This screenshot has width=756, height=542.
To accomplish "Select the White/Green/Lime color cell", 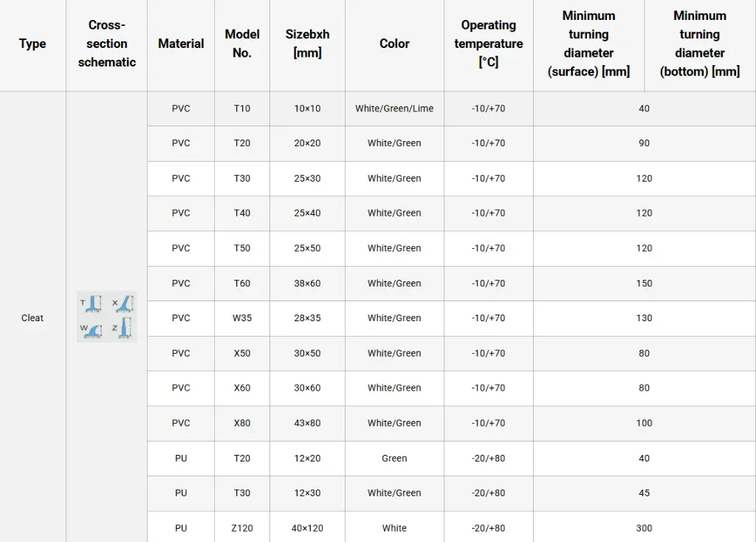I will pyautogui.click(x=394, y=109).
